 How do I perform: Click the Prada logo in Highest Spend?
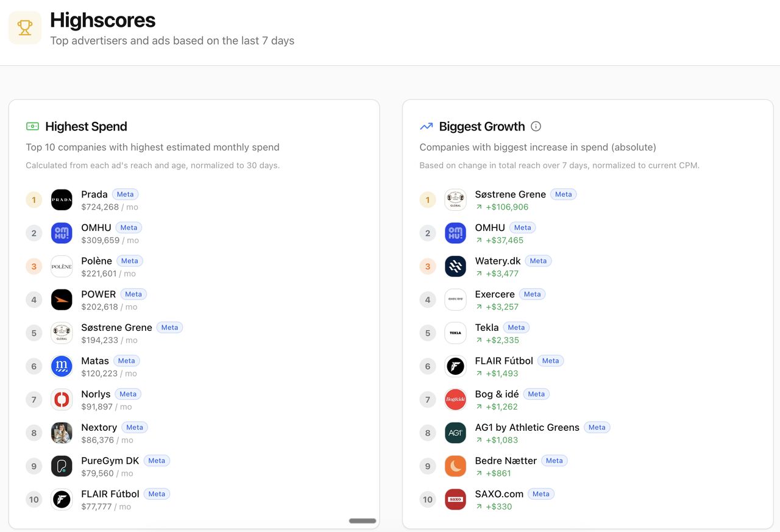(62, 200)
